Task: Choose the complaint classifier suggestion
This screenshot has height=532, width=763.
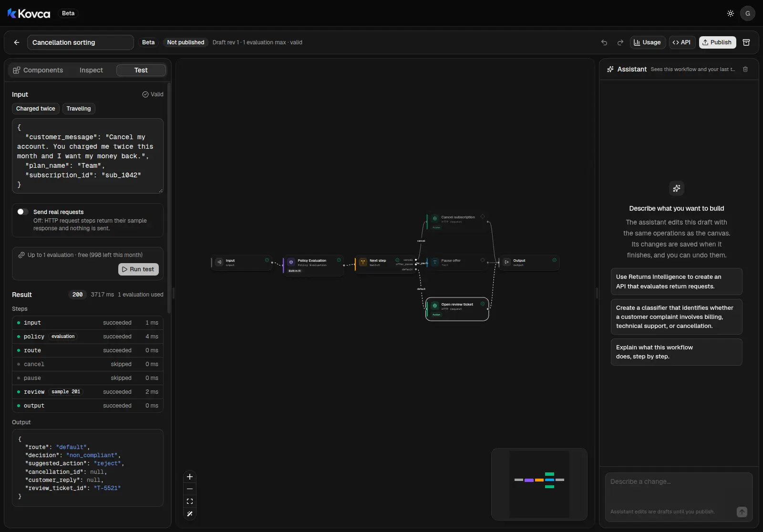Action: pyautogui.click(x=676, y=317)
